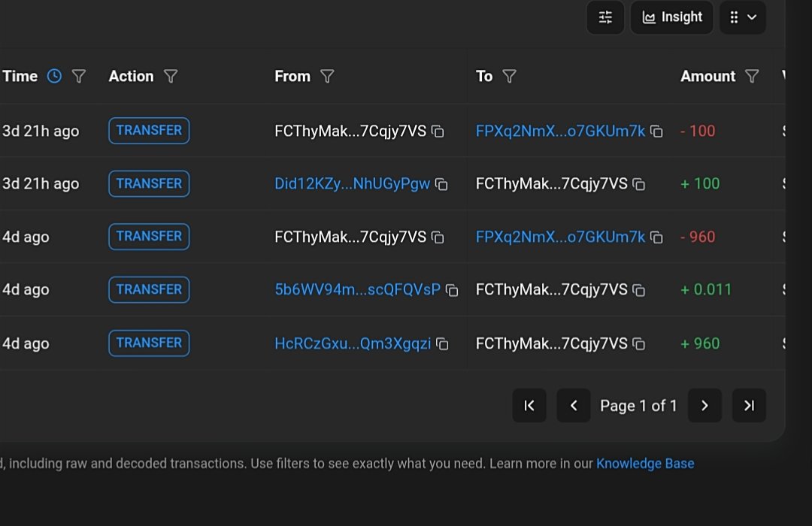Go to the next page
This screenshot has width=812, height=526.
pos(704,405)
